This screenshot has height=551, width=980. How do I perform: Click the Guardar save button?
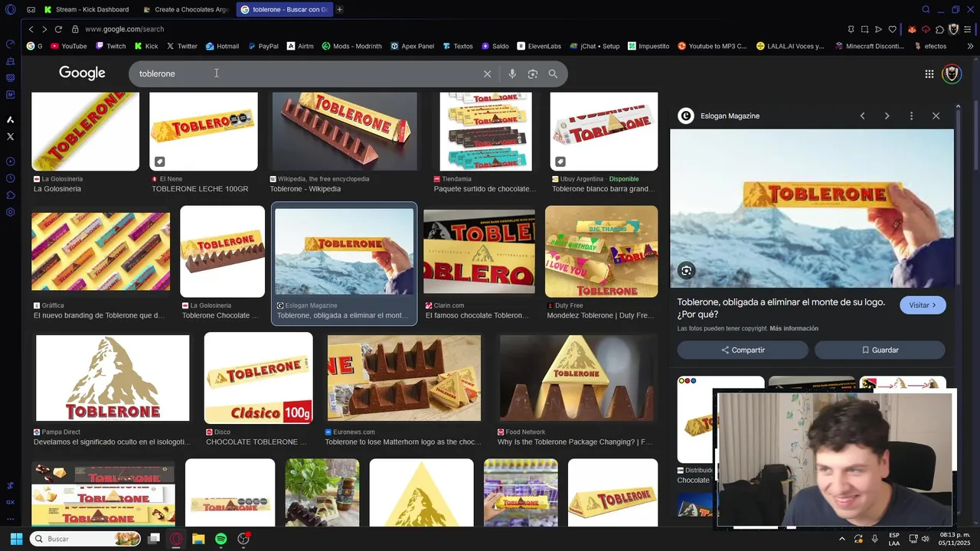pos(880,350)
